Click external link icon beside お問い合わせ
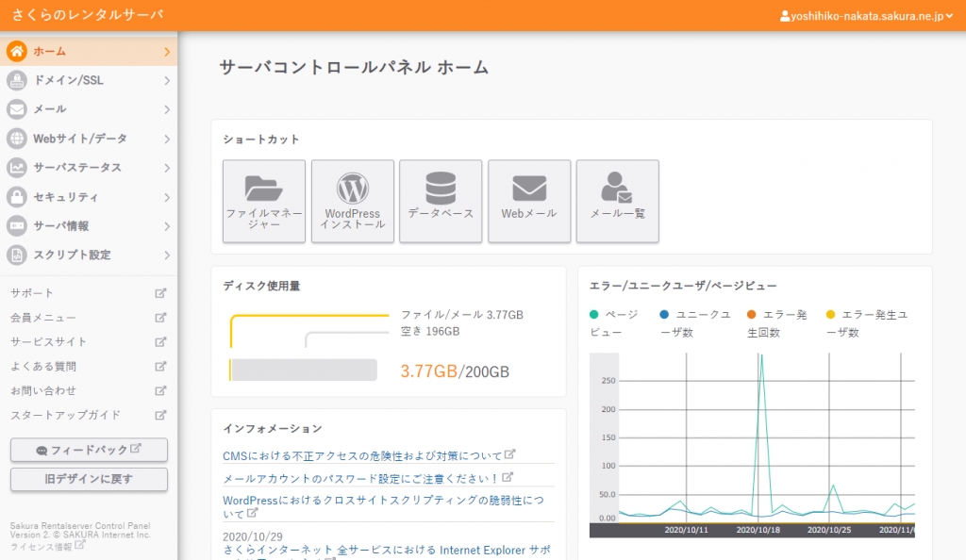 [160, 390]
